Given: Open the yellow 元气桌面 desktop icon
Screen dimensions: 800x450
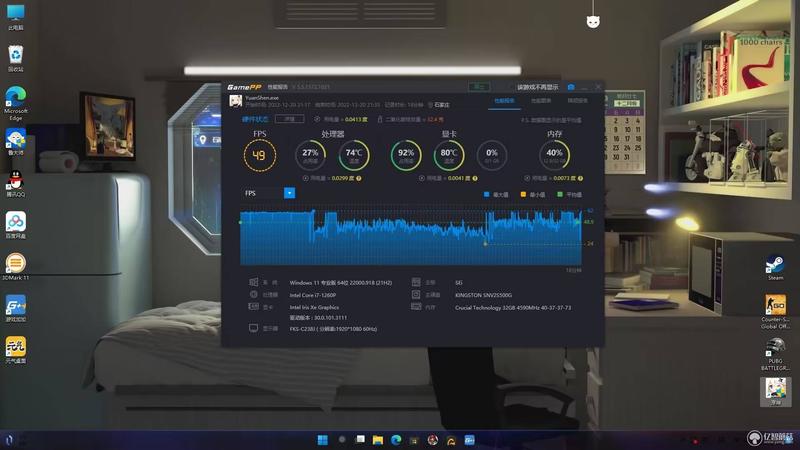Looking at the screenshot, I should point(16,350).
